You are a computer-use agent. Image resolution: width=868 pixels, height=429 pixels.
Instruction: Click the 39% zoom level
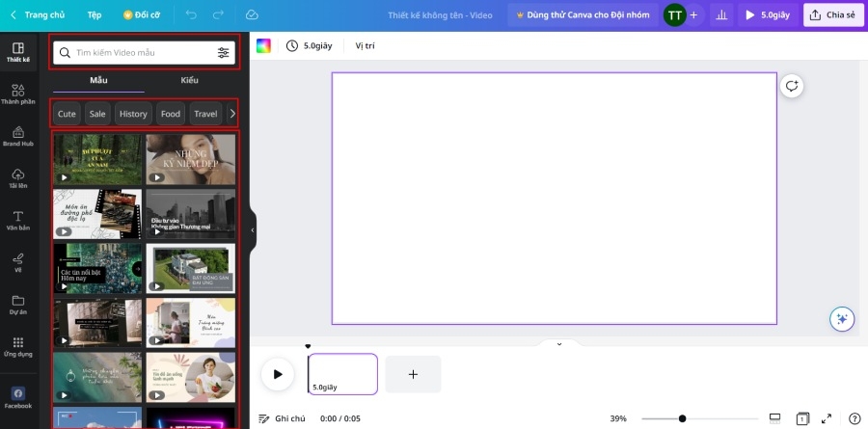pyautogui.click(x=618, y=418)
